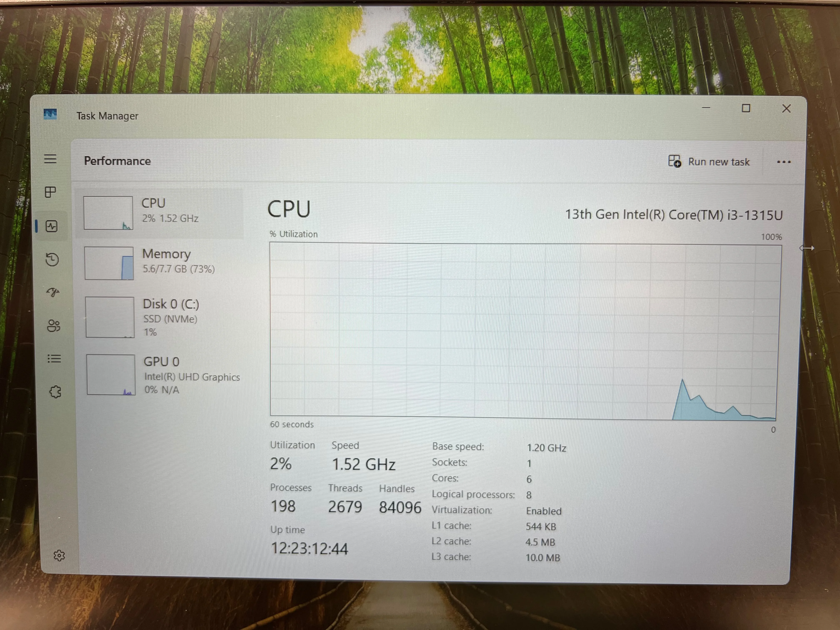Screen dimensions: 840x630
Task: Click the Handles count 84096
Action: [x=400, y=507]
